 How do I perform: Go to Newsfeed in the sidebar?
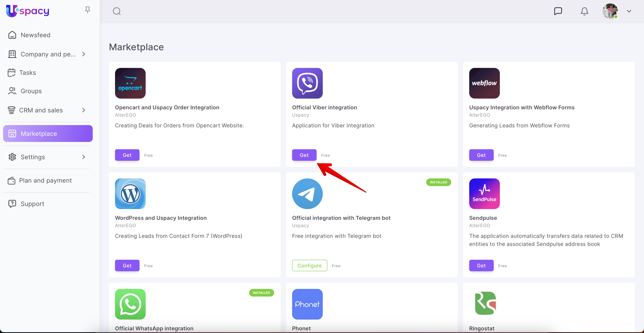click(35, 35)
